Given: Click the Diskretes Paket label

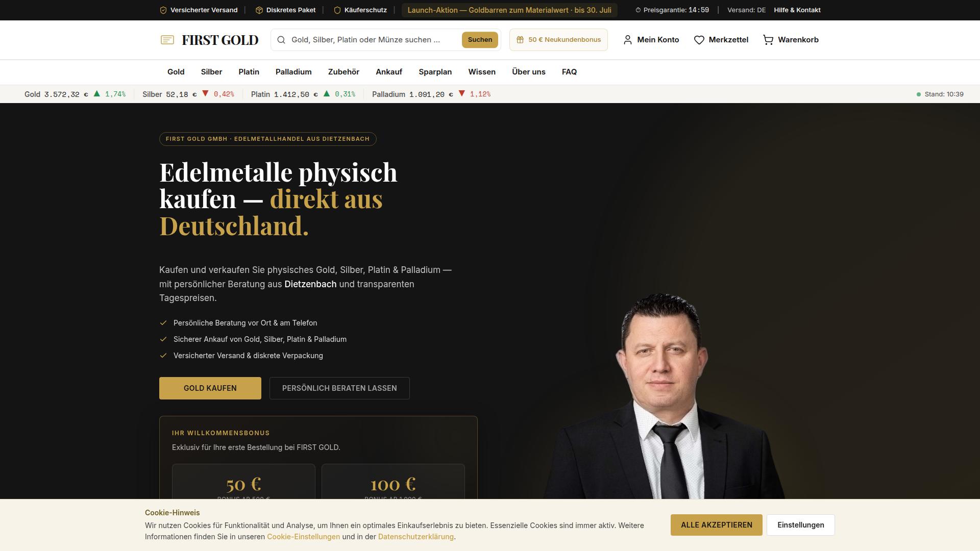Looking at the screenshot, I should pos(291,10).
